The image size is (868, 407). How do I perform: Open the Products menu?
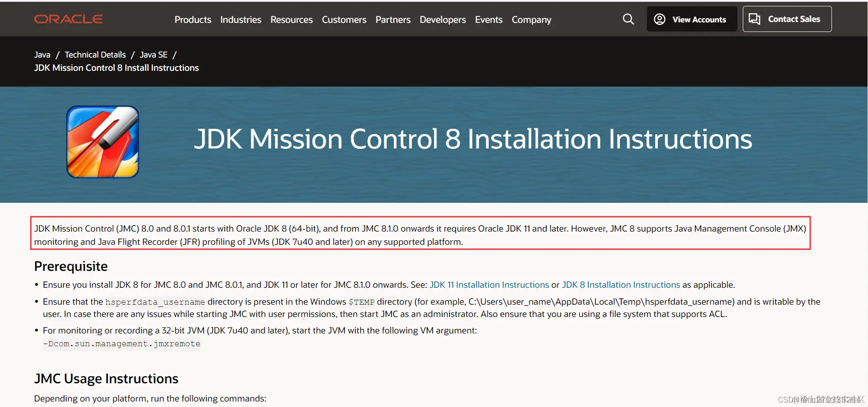pyautogui.click(x=193, y=20)
